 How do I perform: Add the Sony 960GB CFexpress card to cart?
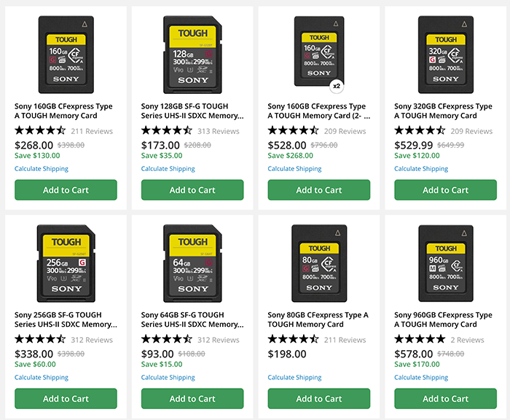tap(445, 399)
